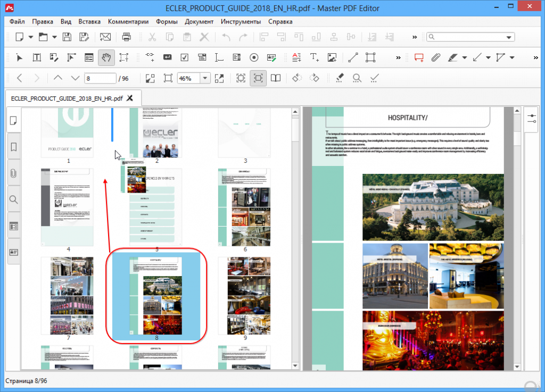Click the Save document icon
The height and width of the screenshot is (392, 545).
(x=67, y=37)
